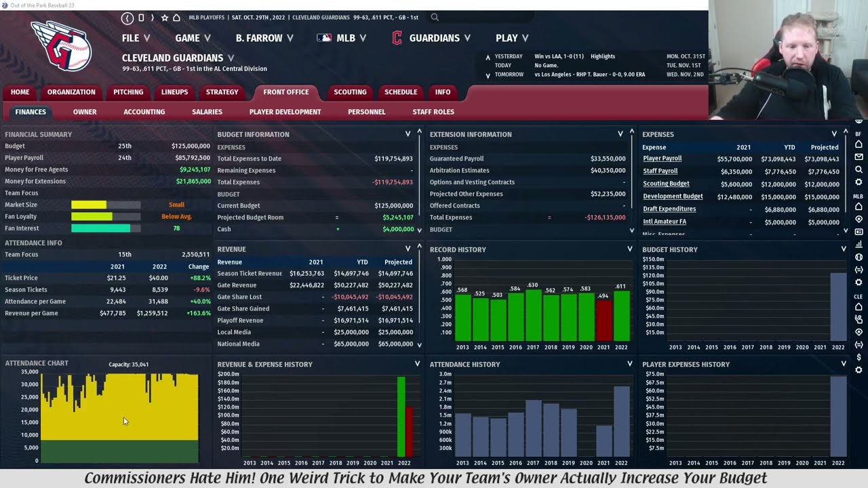Expand the Expenses panel dropdown arrow
The height and width of the screenshot is (488, 868).
(834, 134)
